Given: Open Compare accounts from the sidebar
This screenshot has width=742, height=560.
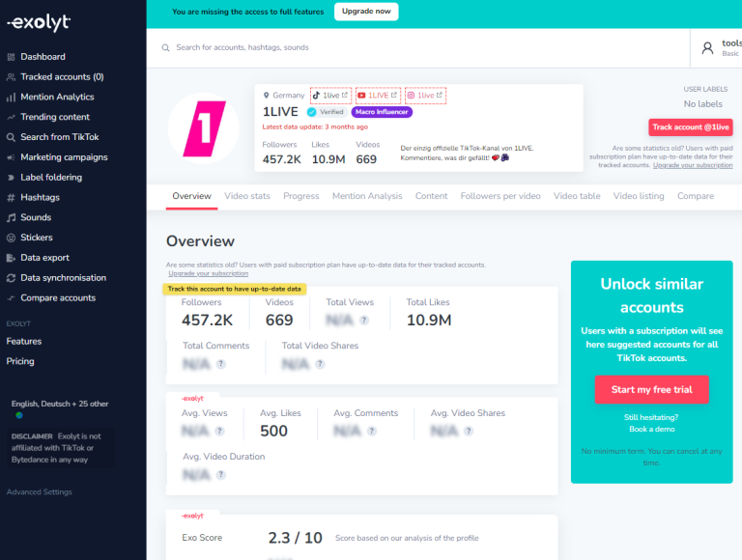Looking at the screenshot, I should tap(58, 298).
